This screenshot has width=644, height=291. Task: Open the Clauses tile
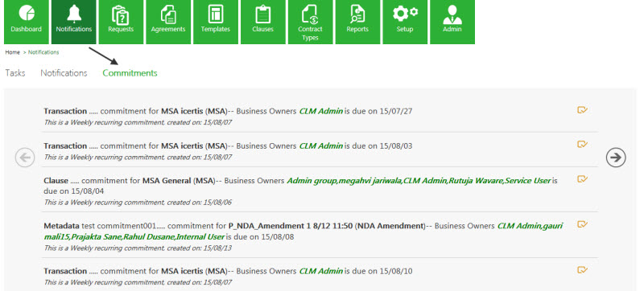(x=263, y=22)
